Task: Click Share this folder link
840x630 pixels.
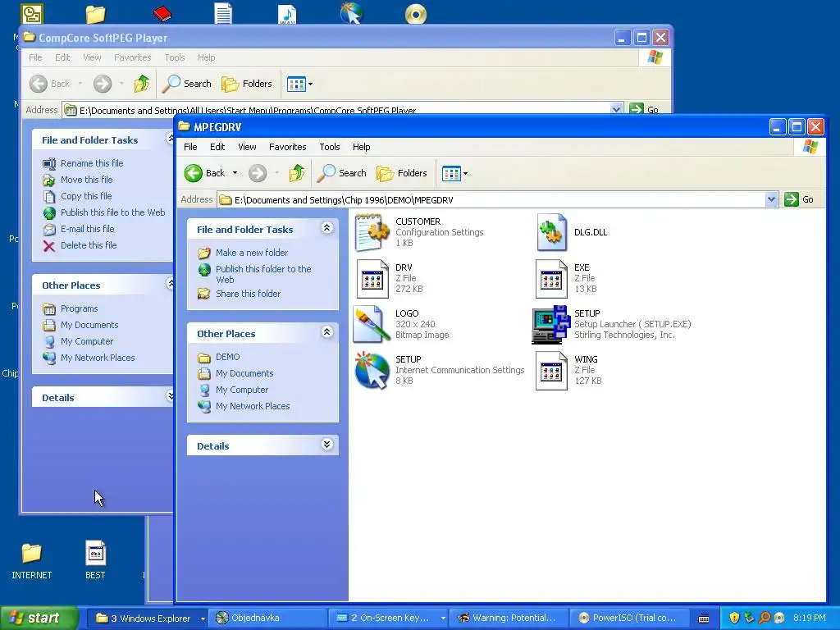Action: (x=248, y=294)
